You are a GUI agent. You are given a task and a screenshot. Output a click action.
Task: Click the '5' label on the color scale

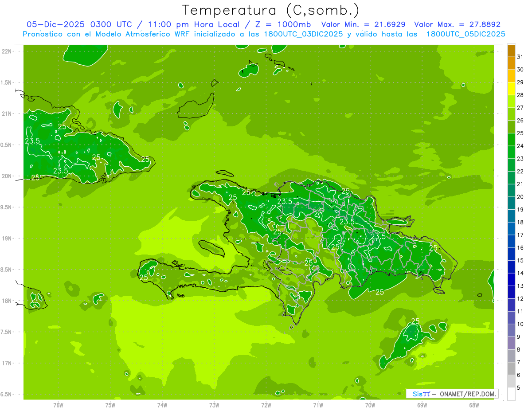(519, 388)
